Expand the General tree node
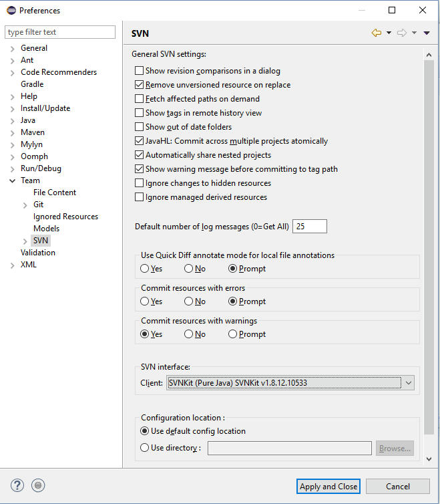This screenshot has height=504, width=440. (12, 49)
